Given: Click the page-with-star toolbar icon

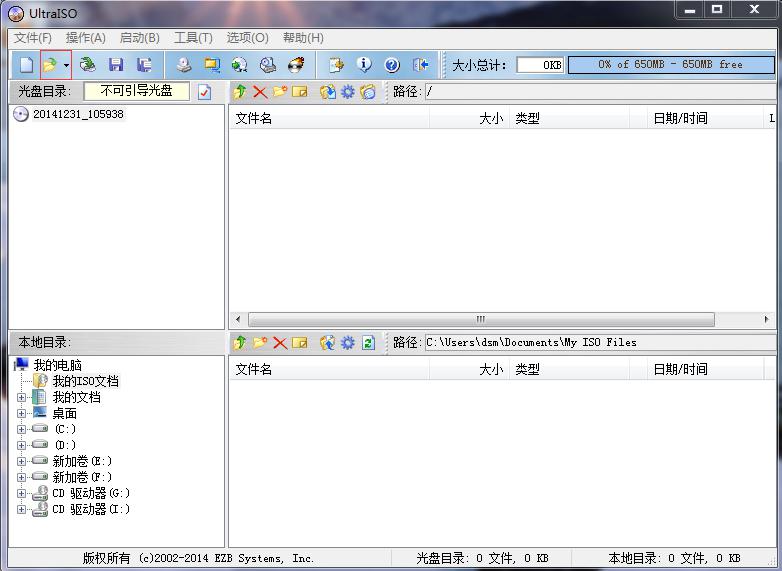Looking at the screenshot, I should coord(337,65).
